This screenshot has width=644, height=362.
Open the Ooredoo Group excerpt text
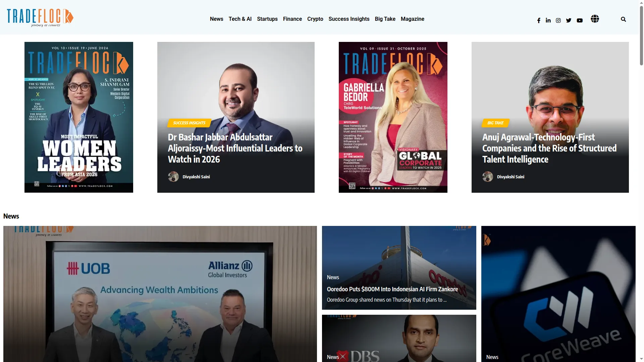click(387, 300)
